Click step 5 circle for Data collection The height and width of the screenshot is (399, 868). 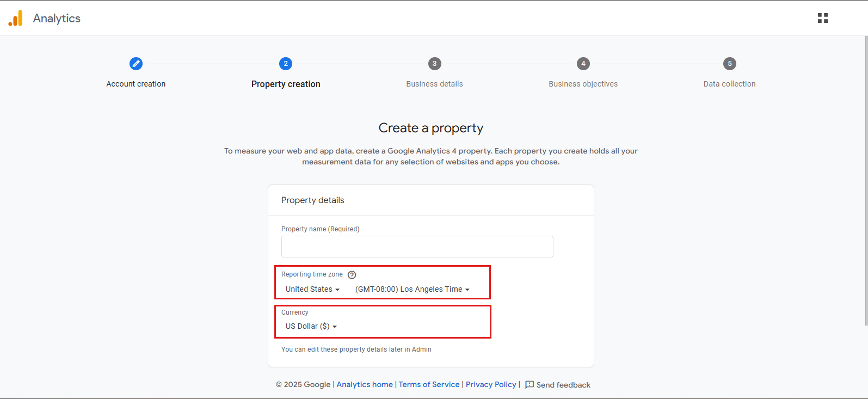click(x=730, y=64)
